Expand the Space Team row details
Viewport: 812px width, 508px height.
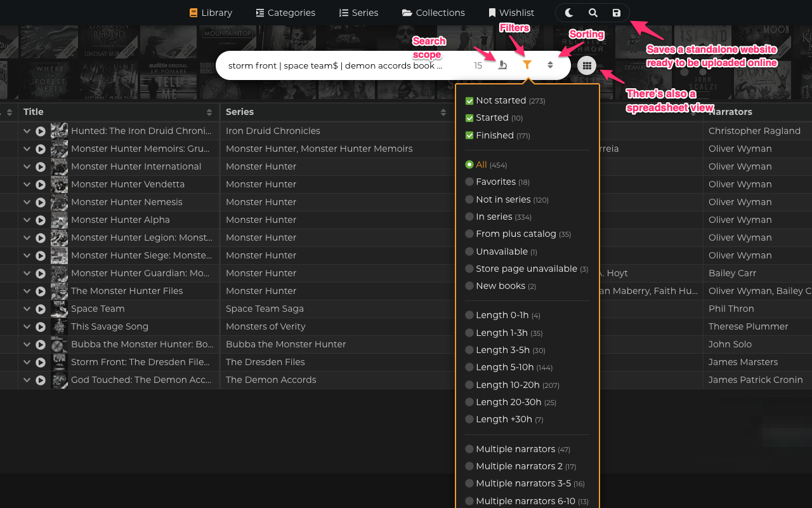point(26,309)
